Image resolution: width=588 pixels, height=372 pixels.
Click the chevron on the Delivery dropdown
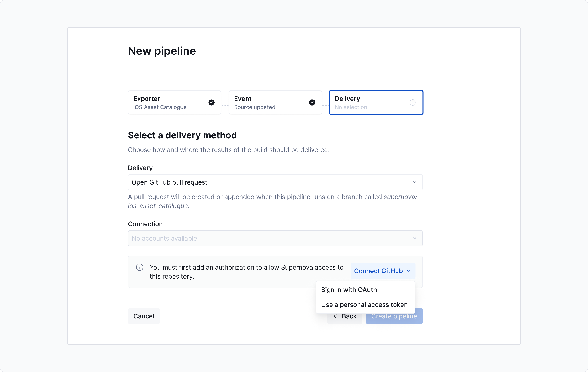(x=415, y=182)
